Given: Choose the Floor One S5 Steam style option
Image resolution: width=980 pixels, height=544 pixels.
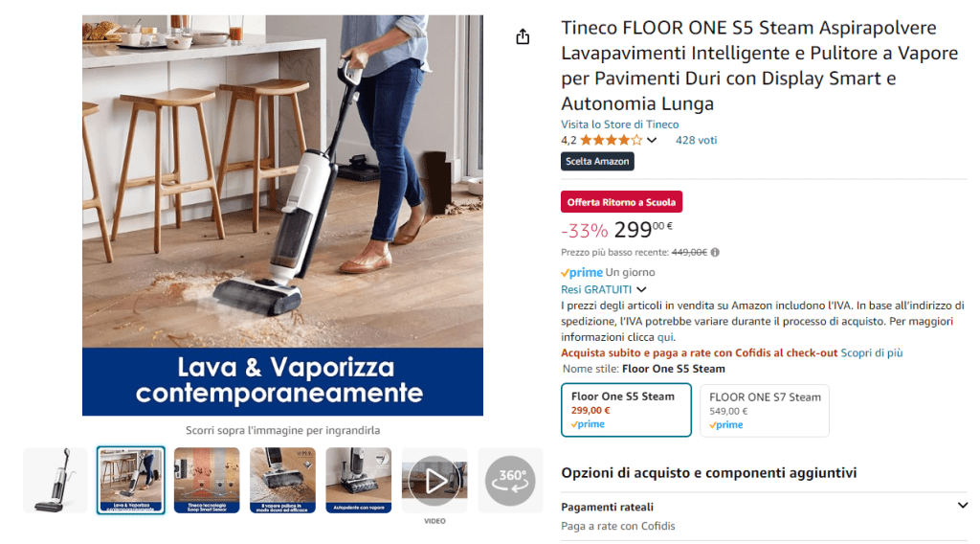Looking at the screenshot, I should click(x=626, y=410).
